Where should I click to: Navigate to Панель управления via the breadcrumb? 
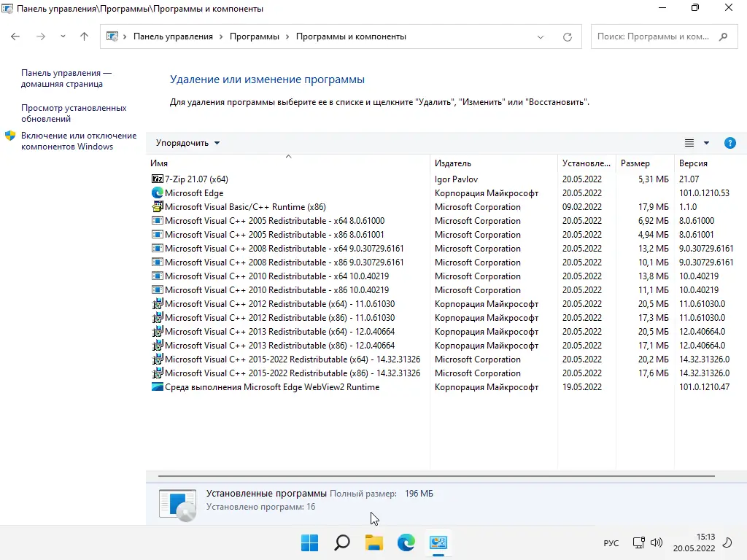172,36
